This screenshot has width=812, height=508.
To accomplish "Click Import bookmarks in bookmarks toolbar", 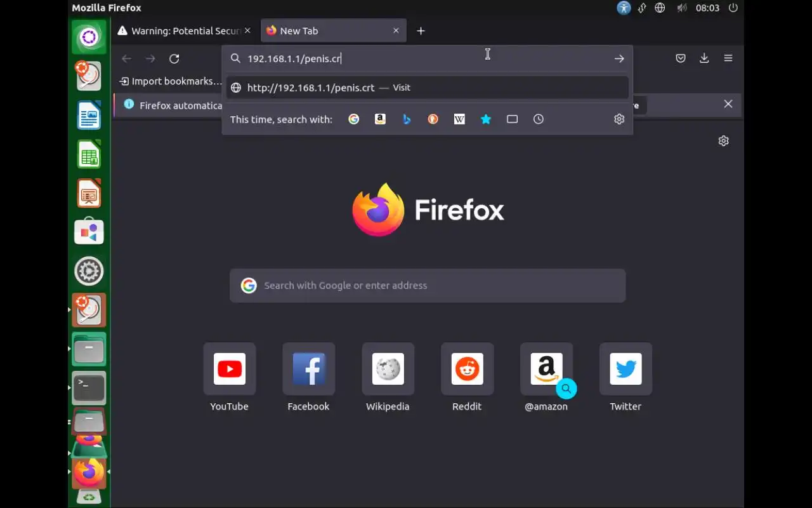I will 171,81.
